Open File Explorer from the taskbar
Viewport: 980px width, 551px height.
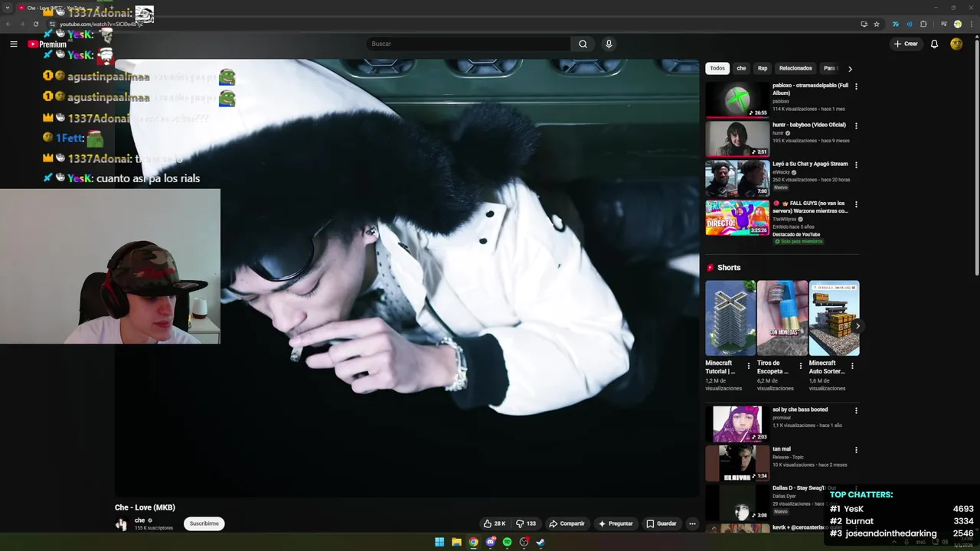click(x=456, y=542)
